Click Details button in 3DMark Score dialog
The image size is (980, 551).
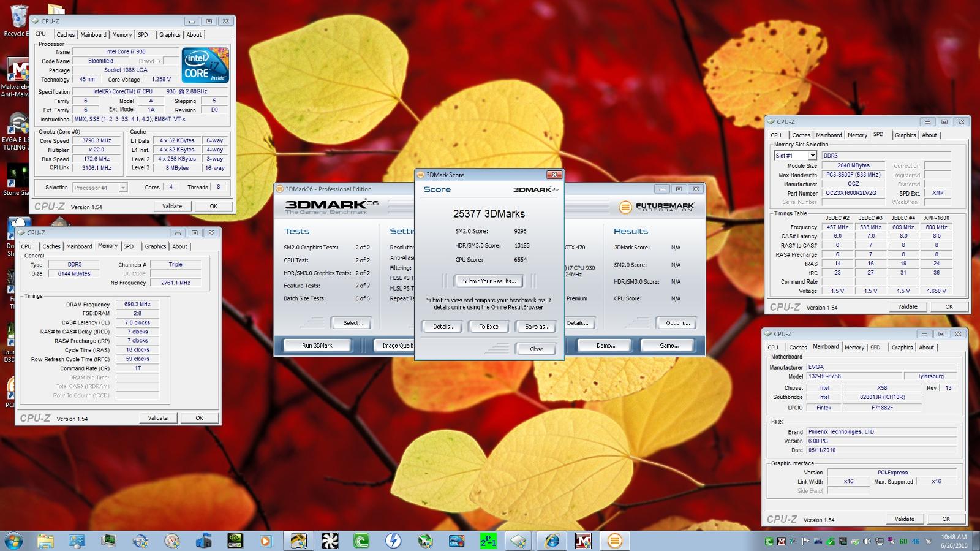point(443,326)
